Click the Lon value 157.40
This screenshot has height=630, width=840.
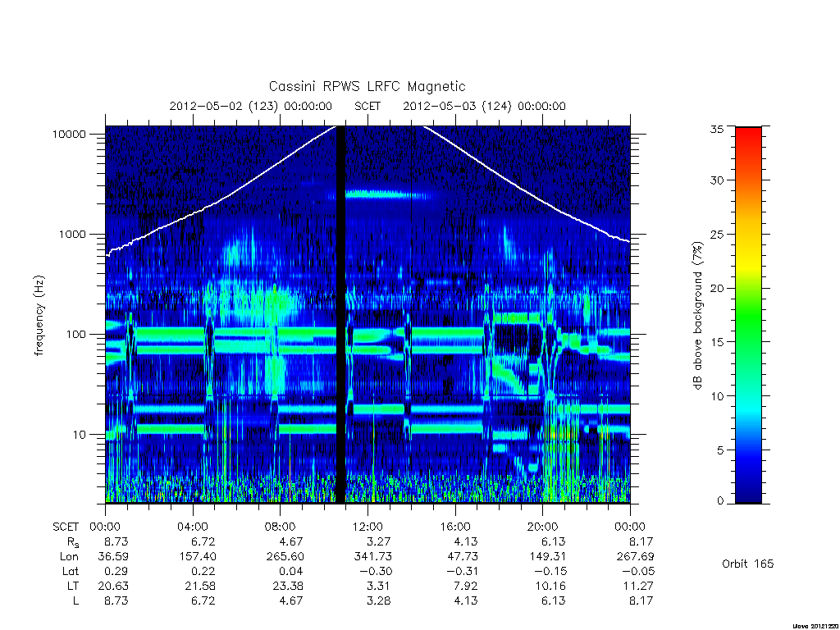point(198,557)
